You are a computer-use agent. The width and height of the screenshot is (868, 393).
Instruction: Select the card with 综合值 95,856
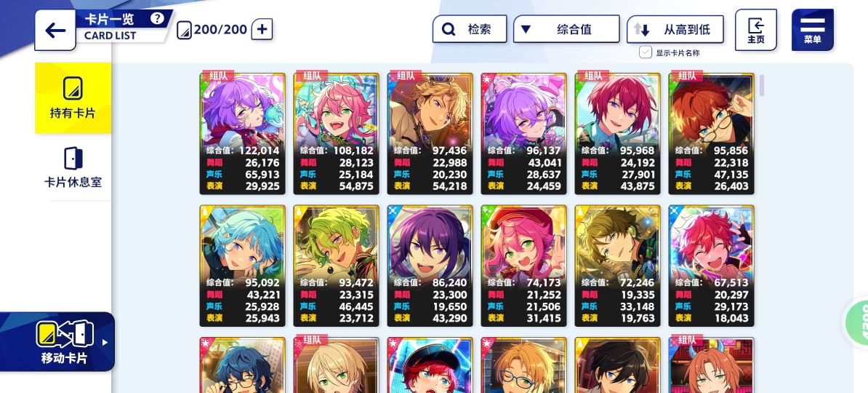712,134
